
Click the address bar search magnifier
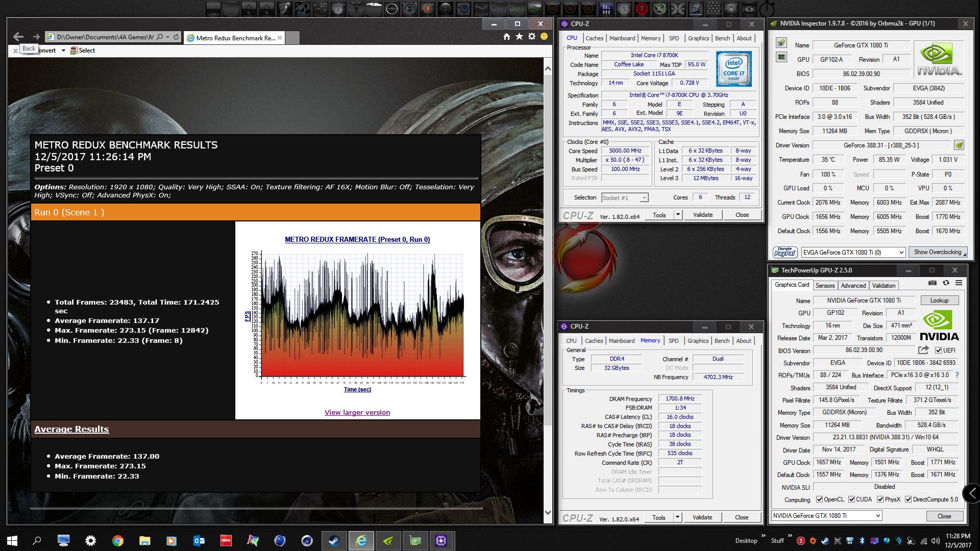(x=160, y=37)
